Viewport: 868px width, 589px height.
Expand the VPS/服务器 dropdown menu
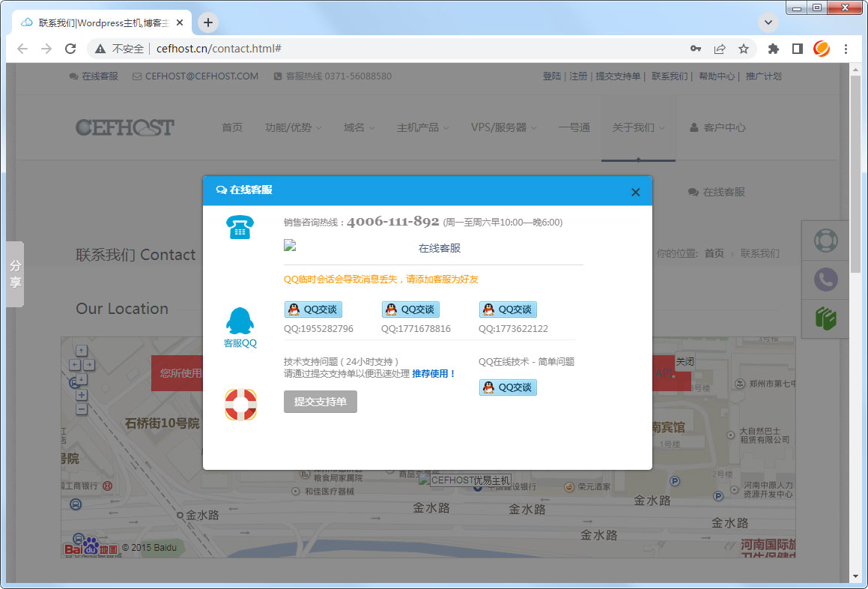[503, 127]
